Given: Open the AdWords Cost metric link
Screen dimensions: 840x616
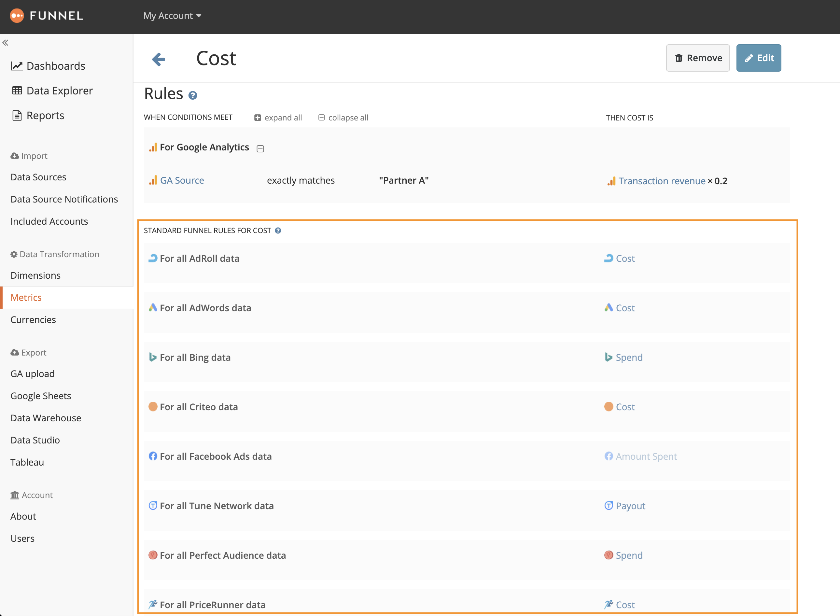Looking at the screenshot, I should 625,308.
